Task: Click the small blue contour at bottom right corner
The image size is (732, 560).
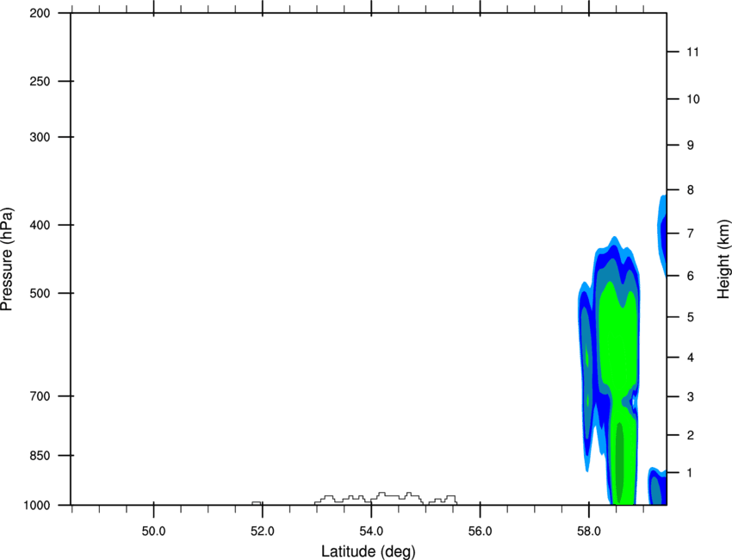Action: pos(657,486)
